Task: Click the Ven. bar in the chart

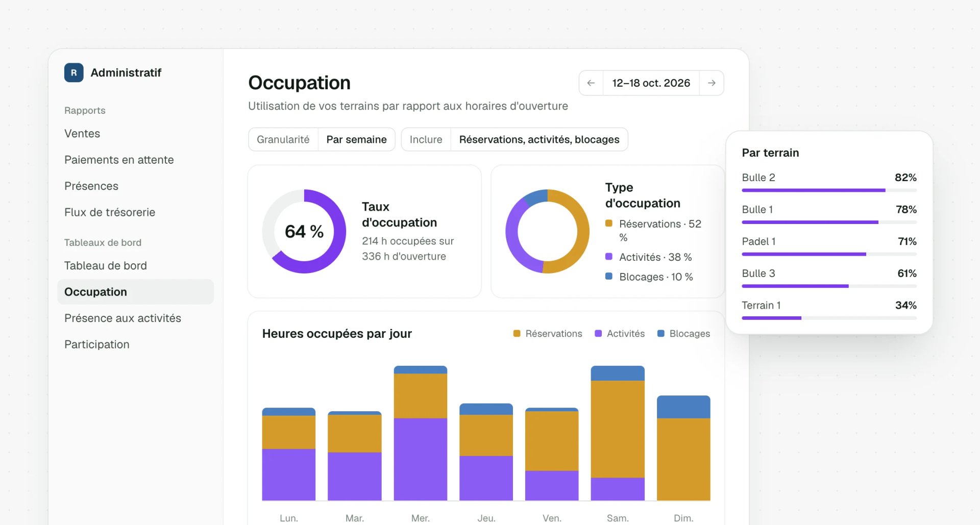Action: point(552,454)
